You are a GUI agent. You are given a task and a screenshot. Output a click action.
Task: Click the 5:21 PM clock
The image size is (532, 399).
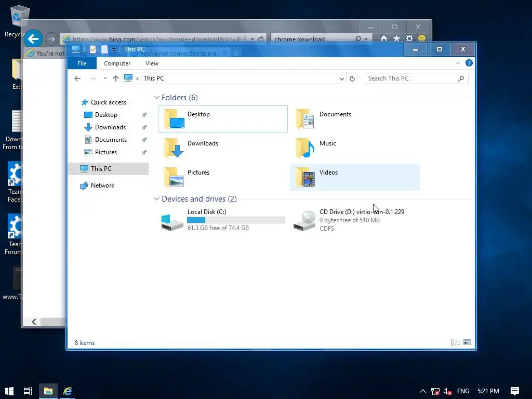tap(488, 391)
